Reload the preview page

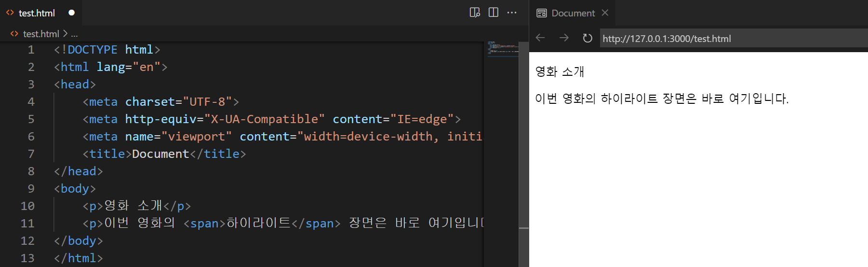tap(587, 38)
